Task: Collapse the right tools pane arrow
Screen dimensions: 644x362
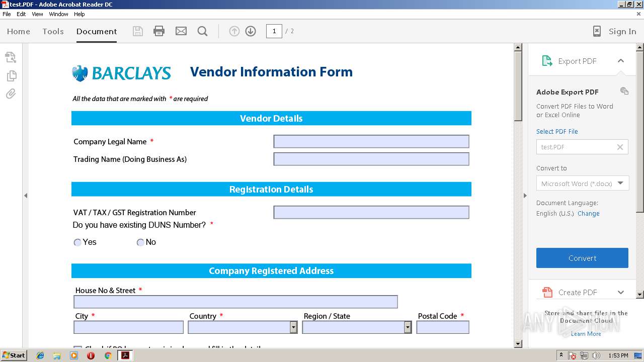Action: 525,196
